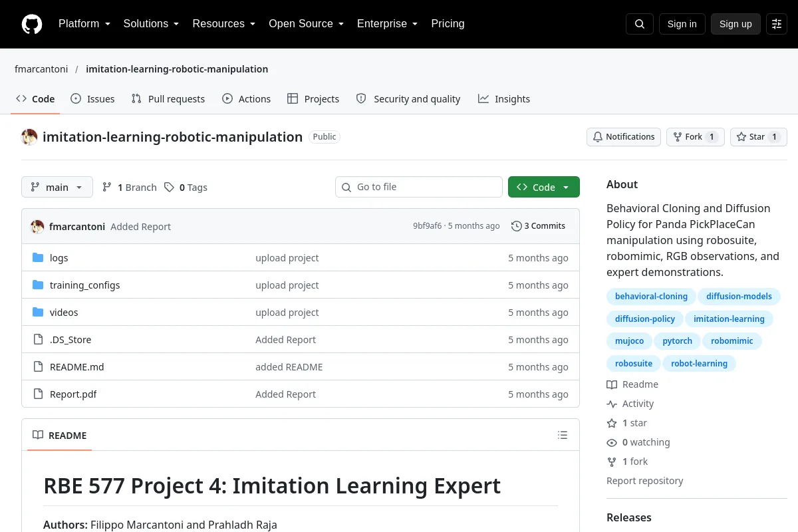Viewport: 798px width, 532px height.
Task: Click the videos folder icon
Action: [x=38, y=313]
